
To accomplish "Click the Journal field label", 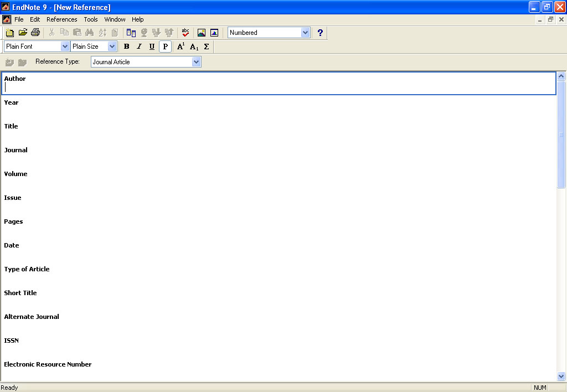I will [16, 150].
